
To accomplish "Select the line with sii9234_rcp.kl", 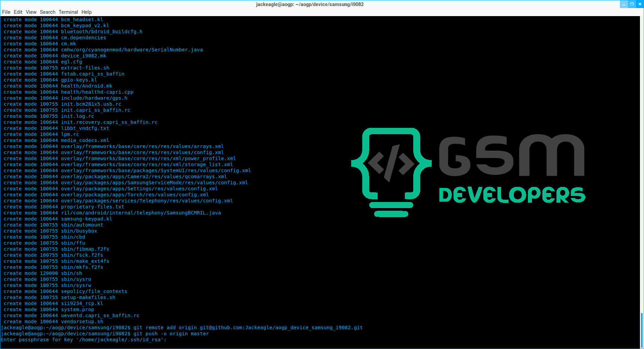I will (53, 304).
